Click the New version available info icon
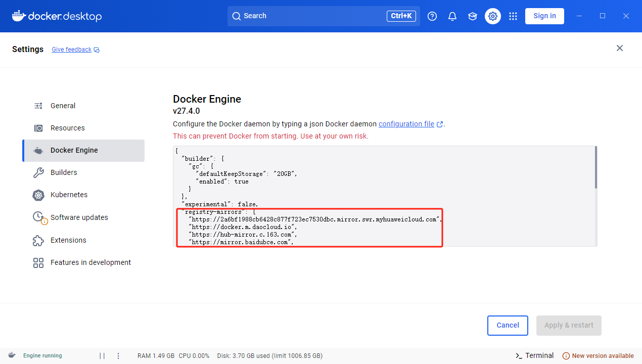This screenshot has height=364, width=642. [566, 356]
